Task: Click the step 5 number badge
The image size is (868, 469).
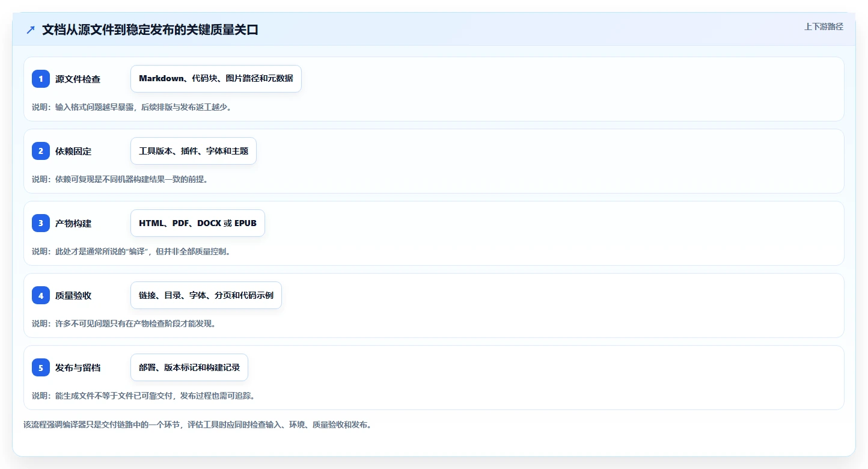Action: [x=41, y=367]
